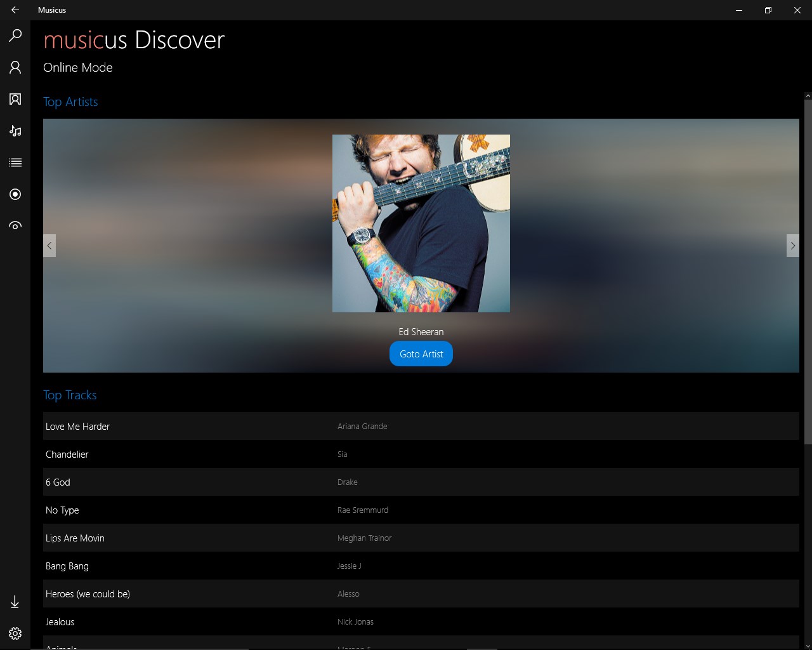Open the playlist list icon
The image size is (812, 650).
coord(15,162)
